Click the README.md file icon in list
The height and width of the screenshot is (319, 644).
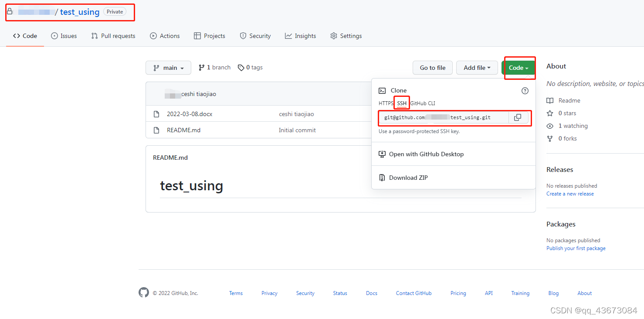click(x=156, y=130)
